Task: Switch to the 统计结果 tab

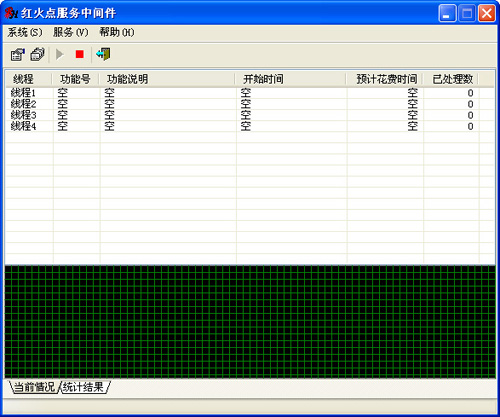Action: click(83, 387)
